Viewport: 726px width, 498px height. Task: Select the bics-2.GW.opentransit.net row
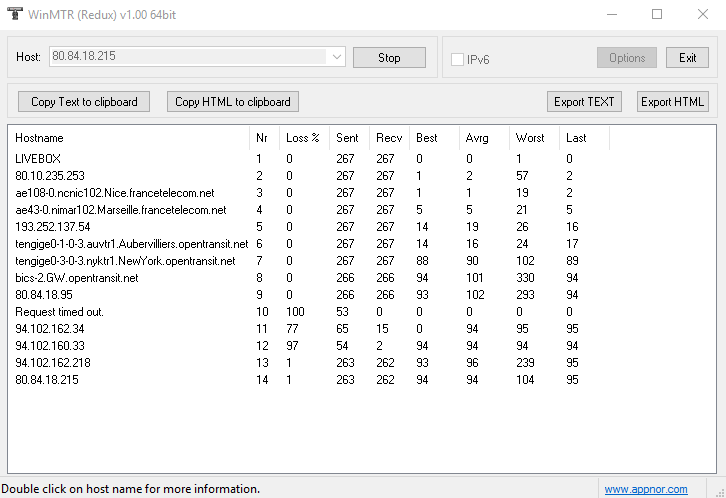point(77,278)
